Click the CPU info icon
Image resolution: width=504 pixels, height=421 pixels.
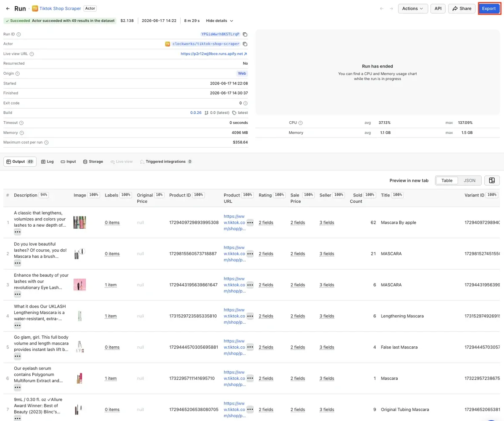coord(300,123)
